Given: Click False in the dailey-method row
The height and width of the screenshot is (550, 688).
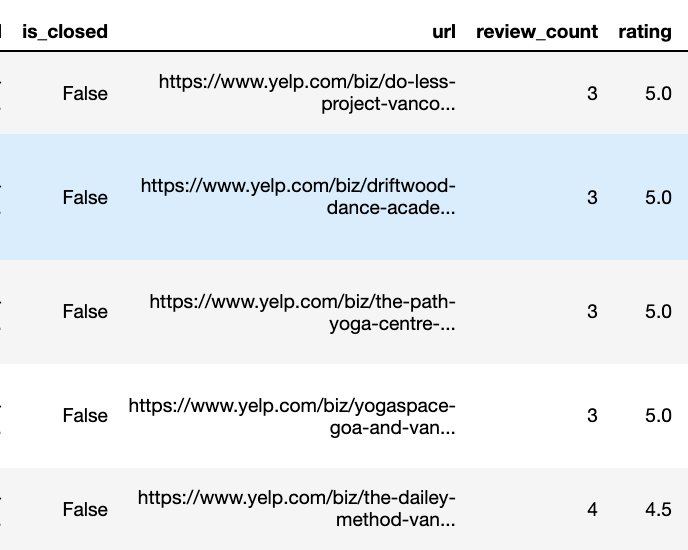Looking at the screenshot, I should tap(85, 510).
